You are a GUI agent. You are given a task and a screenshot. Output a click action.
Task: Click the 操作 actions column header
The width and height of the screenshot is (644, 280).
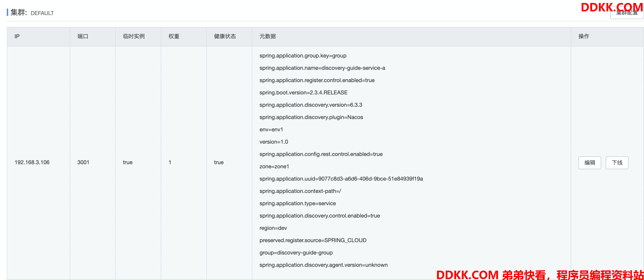point(583,36)
